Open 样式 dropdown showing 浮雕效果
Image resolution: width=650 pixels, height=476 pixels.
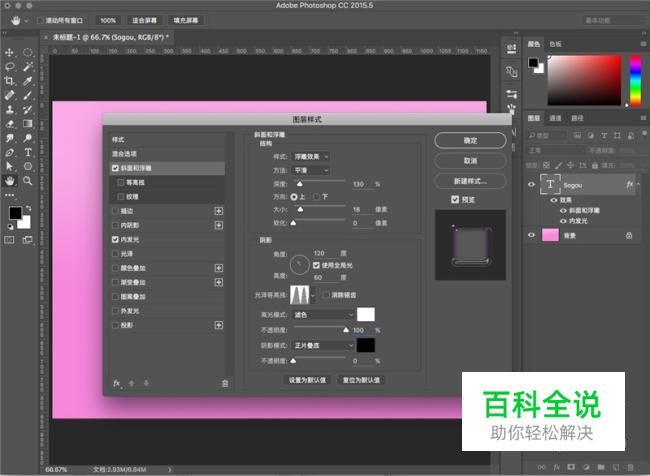(310, 156)
